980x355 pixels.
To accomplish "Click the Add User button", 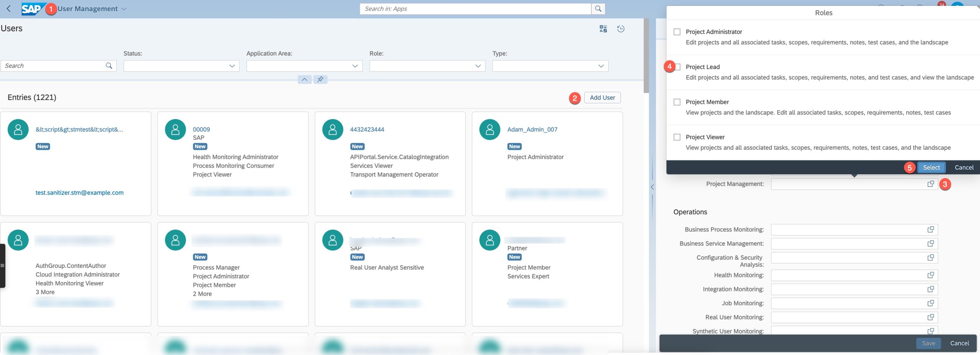I will 602,98.
